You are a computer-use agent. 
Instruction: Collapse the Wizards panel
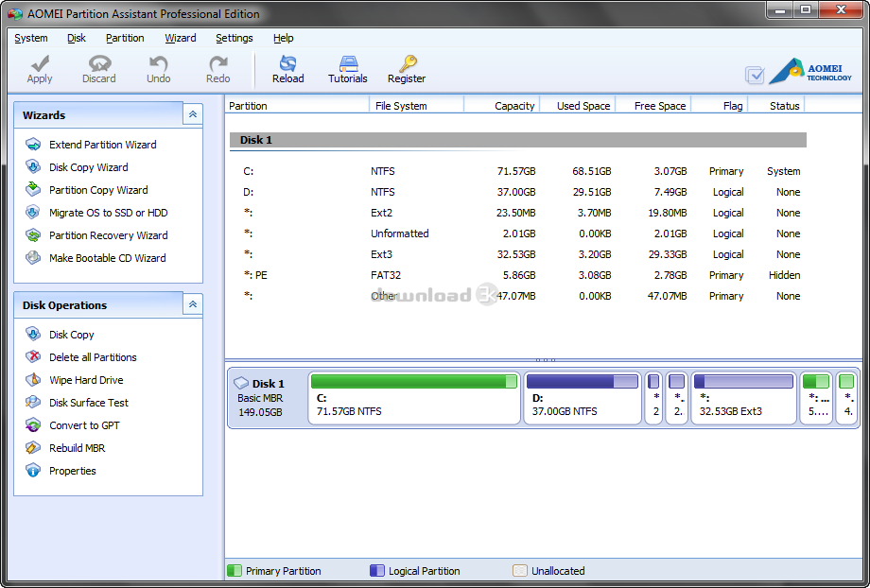click(x=193, y=114)
